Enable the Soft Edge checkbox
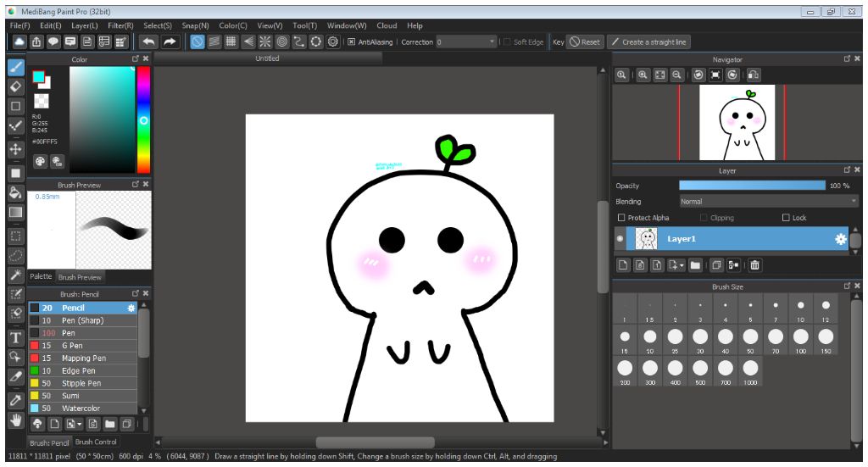This screenshot has height=467, width=868. pos(507,42)
